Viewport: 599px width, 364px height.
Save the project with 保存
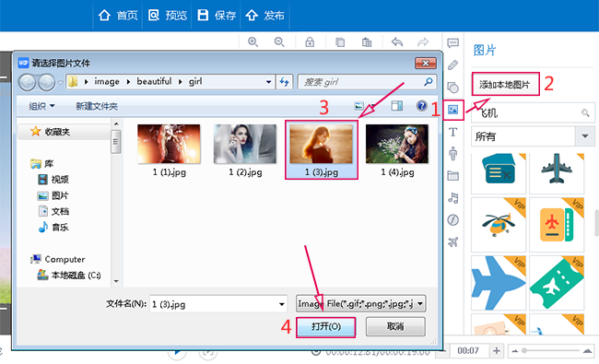point(217,16)
